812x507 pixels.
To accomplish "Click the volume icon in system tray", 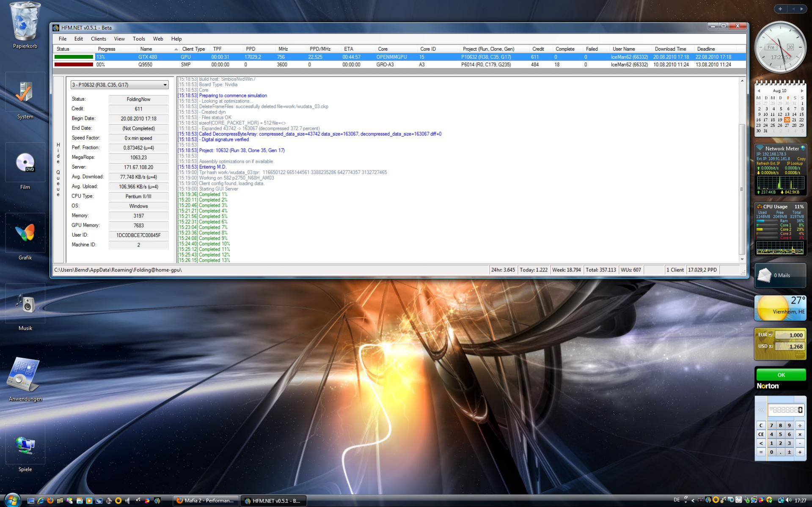I will click(788, 500).
